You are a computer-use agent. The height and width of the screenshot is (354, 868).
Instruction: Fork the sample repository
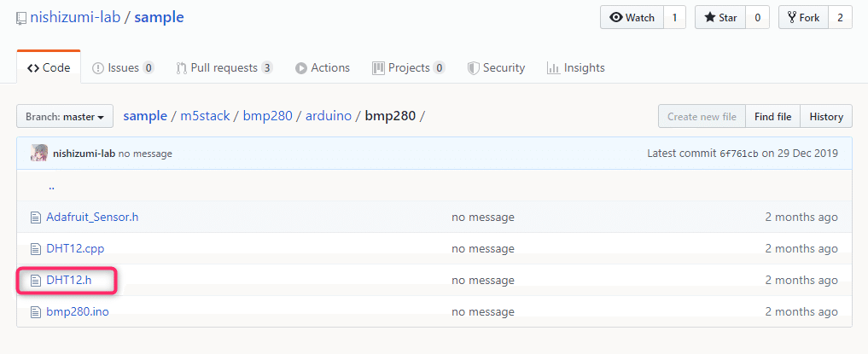tap(803, 17)
